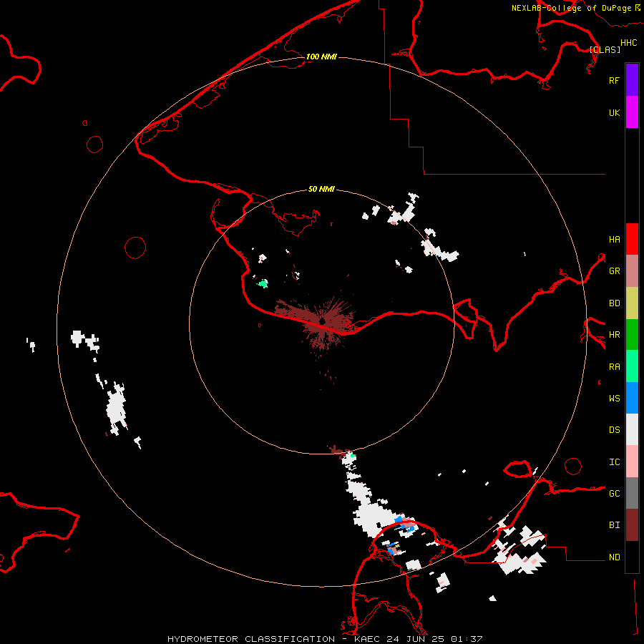
Task: Click the radar site center point
Action: pyautogui.click(x=323, y=321)
